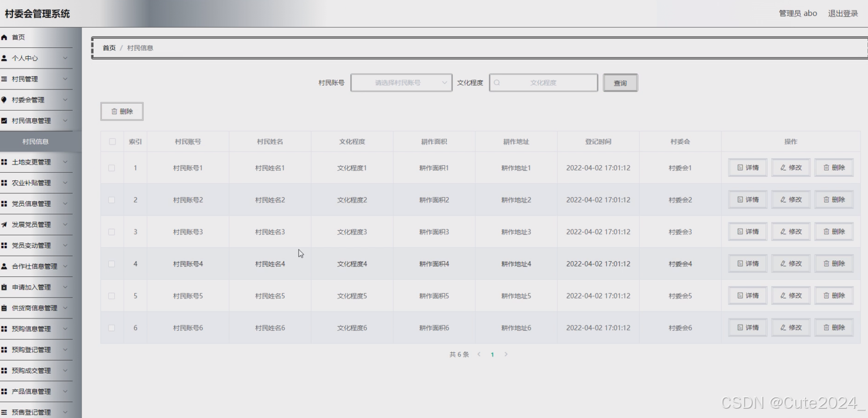Click the previous page arrow in pagination
This screenshot has width=868, height=418.
coord(479,354)
